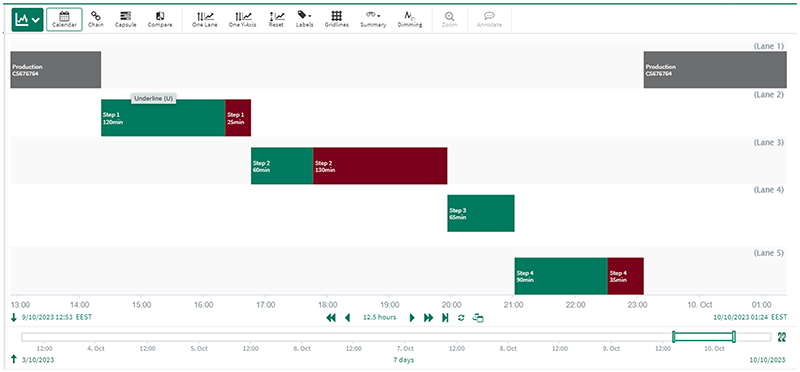800x372 pixels.
Task: Select the left Production CS676764 capsule
Action: pos(56,70)
